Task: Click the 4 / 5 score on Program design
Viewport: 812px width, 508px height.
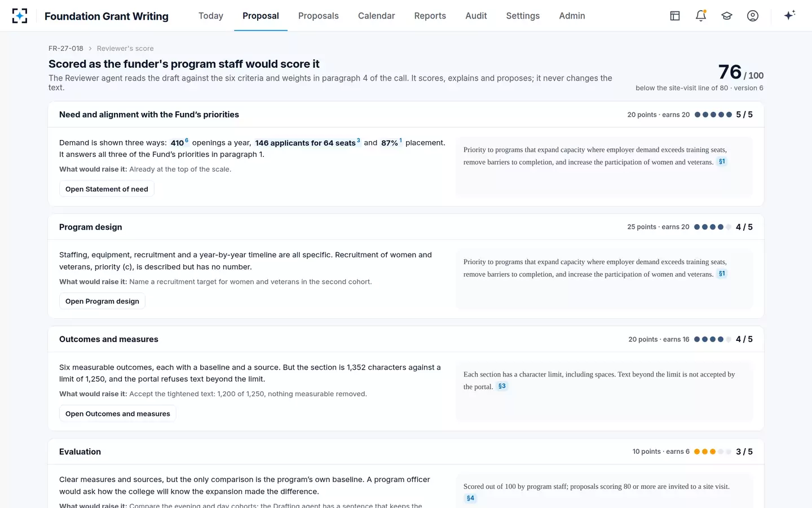Action: (744, 227)
